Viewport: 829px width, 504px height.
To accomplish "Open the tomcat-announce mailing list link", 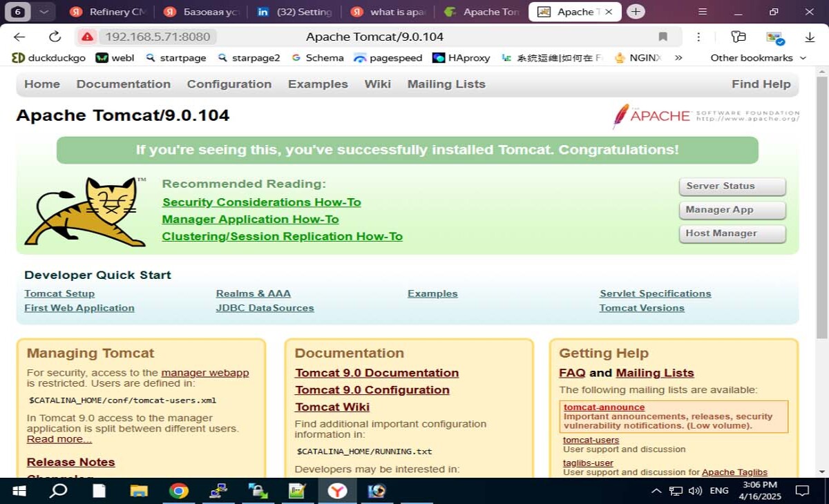I will click(604, 407).
